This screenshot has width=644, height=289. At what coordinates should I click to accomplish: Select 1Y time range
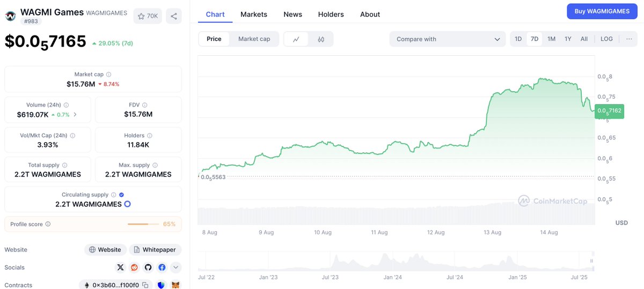pos(568,39)
